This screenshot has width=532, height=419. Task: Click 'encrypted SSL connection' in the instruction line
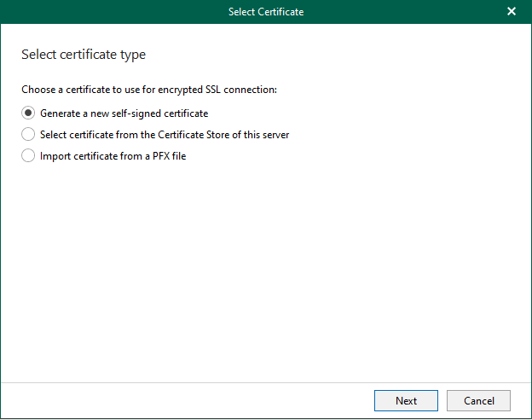(x=222, y=89)
